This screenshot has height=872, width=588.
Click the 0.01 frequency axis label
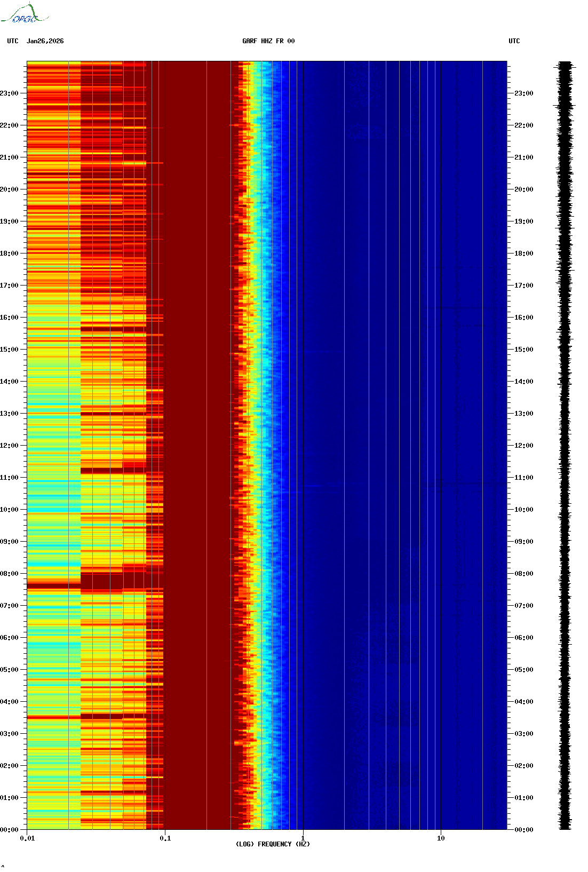click(27, 838)
